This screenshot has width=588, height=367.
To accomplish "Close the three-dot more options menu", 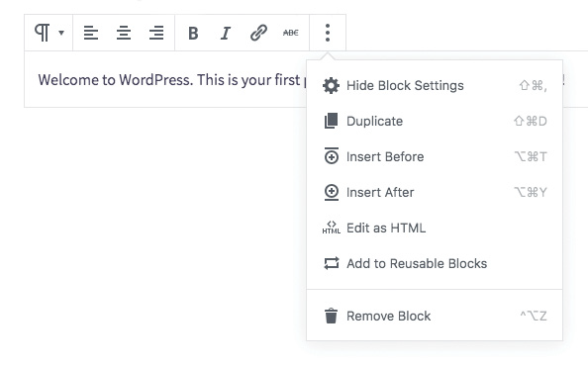I will pyautogui.click(x=328, y=33).
